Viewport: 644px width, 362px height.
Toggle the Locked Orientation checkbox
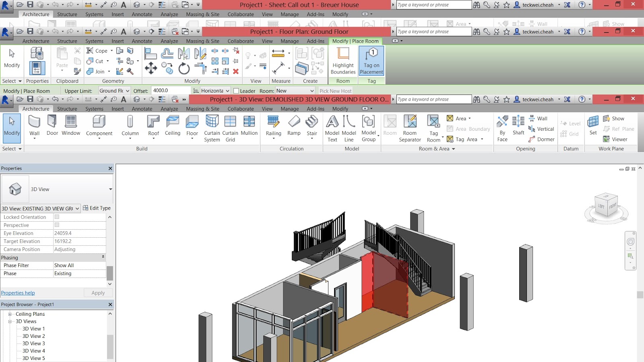57,217
